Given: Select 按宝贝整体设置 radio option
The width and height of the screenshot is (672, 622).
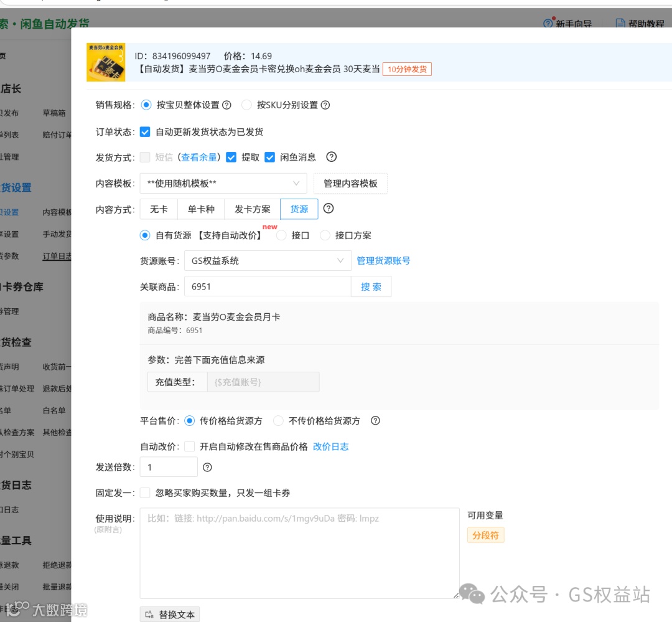Looking at the screenshot, I should 146,105.
